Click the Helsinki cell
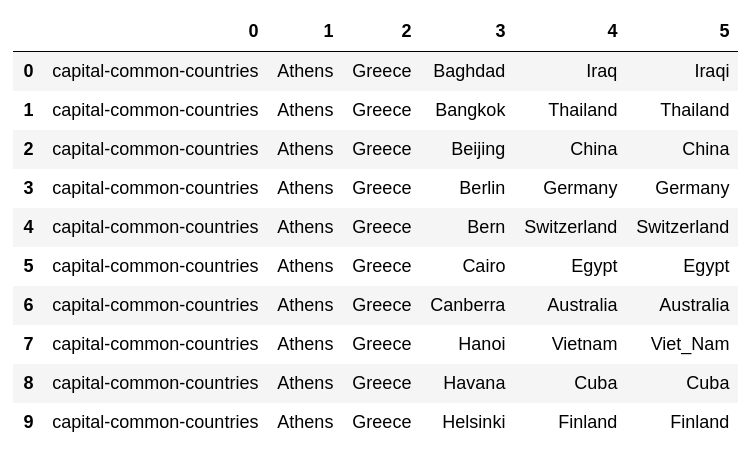The width and height of the screenshot is (748, 453). click(474, 422)
